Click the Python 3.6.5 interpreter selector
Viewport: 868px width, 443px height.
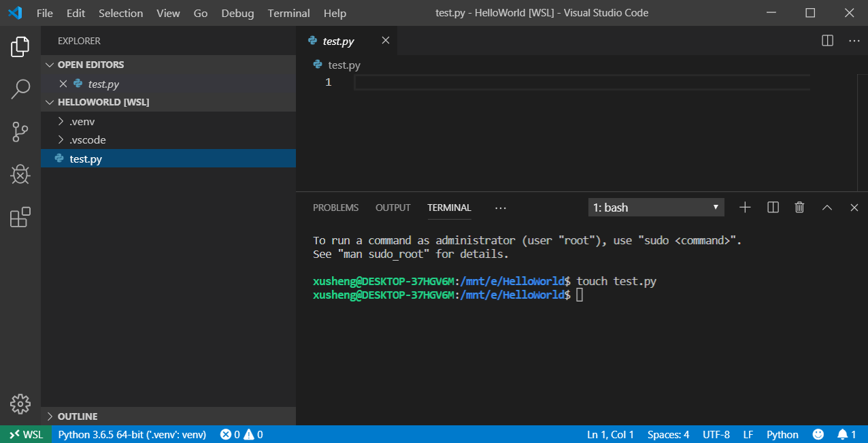click(132, 435)
